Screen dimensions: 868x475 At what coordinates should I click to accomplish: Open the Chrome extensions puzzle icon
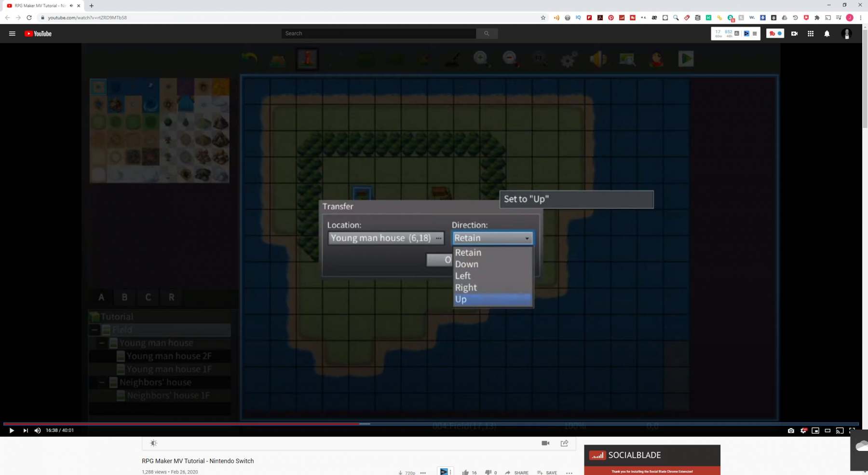[x=817, y=18]
